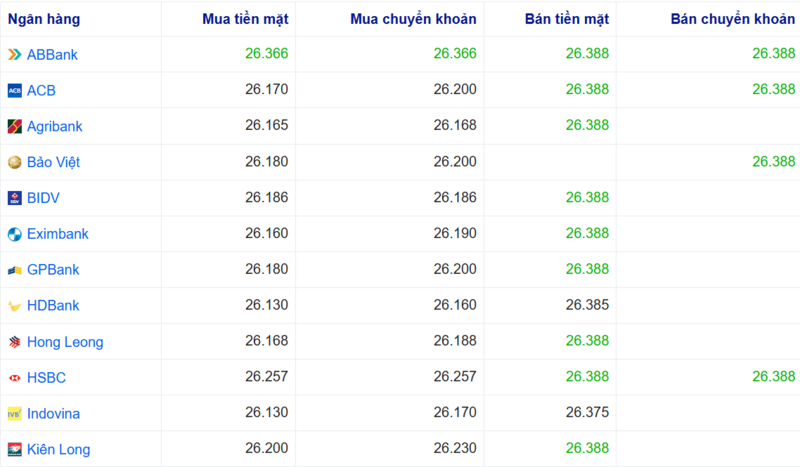Open the Agribank link
Screen dimensions: 800x467
pyautogui.click(x=55, y=127)
